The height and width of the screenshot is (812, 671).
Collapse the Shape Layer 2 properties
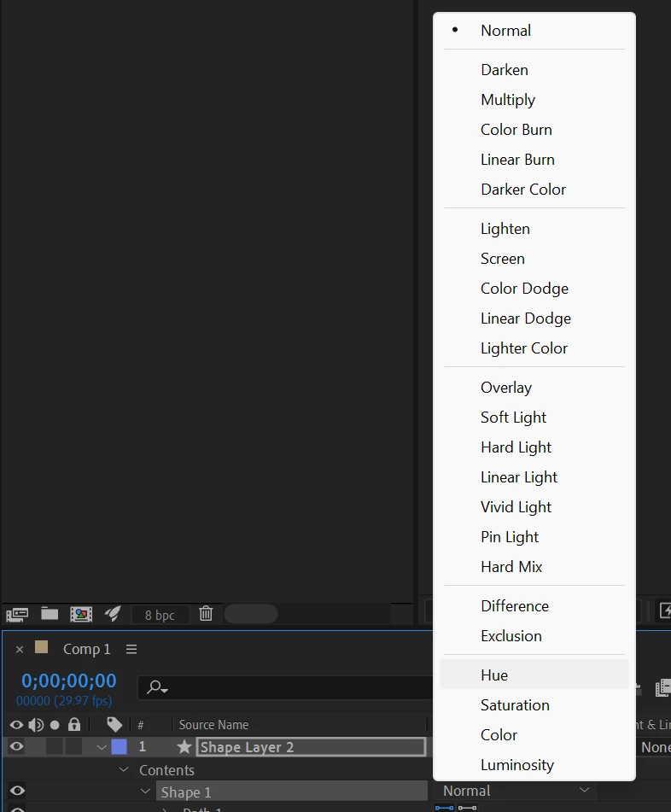coord(102,747)
